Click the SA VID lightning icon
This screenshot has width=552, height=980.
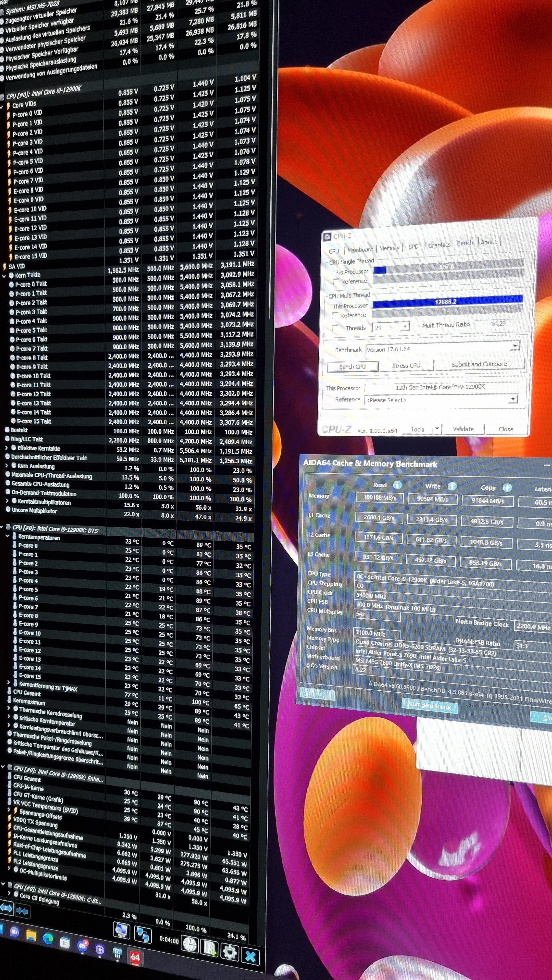5,267
